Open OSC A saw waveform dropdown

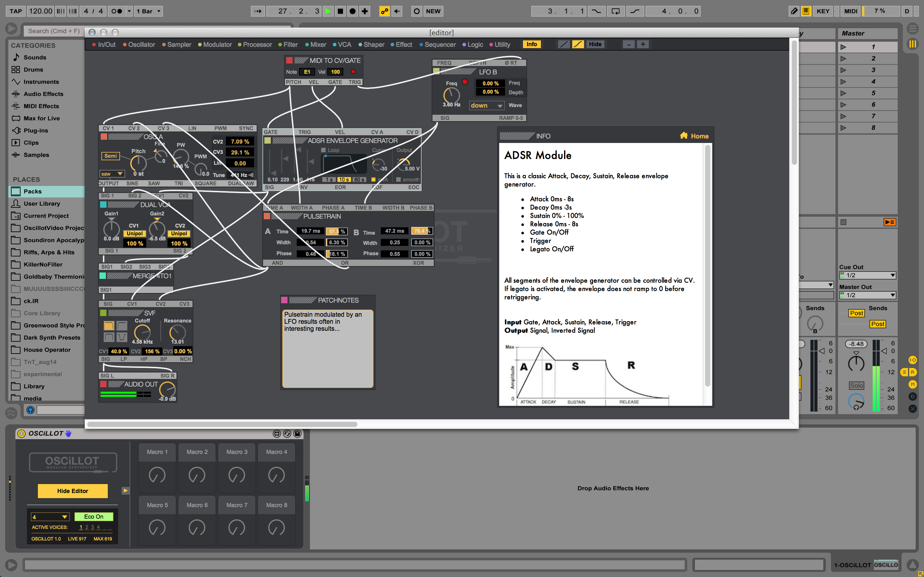[112, 174]
